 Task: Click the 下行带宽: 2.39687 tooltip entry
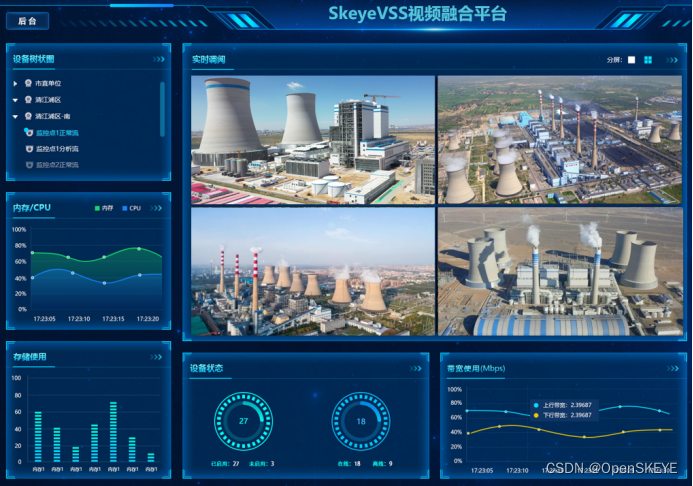pyautogui.click(x=563, y=415)
